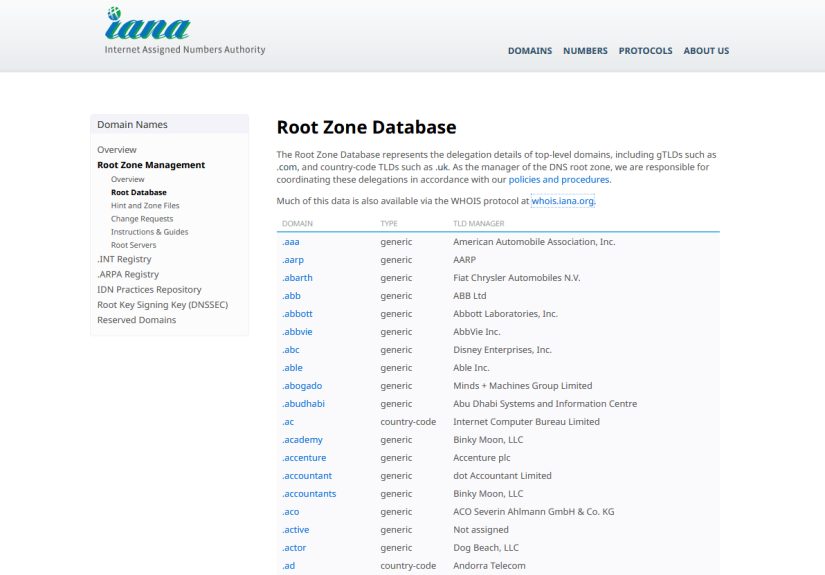Open the .actor domain entry

[294, 548]
